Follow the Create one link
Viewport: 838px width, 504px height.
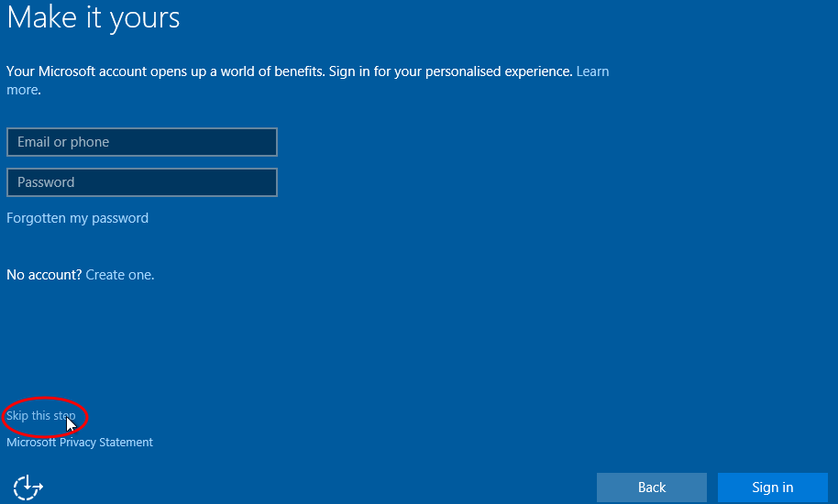pos(120,274)
